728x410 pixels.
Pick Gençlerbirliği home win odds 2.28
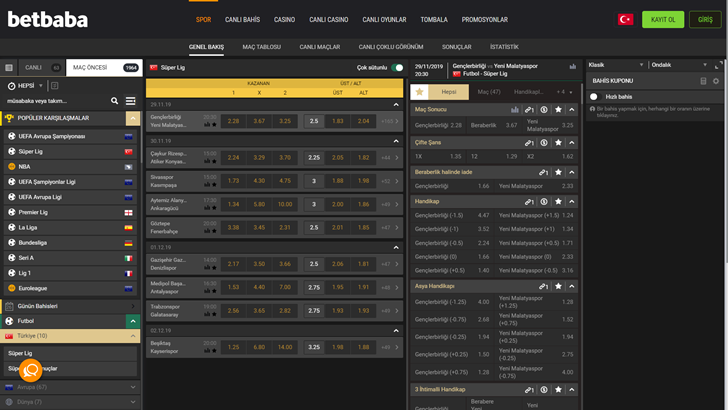233,121
